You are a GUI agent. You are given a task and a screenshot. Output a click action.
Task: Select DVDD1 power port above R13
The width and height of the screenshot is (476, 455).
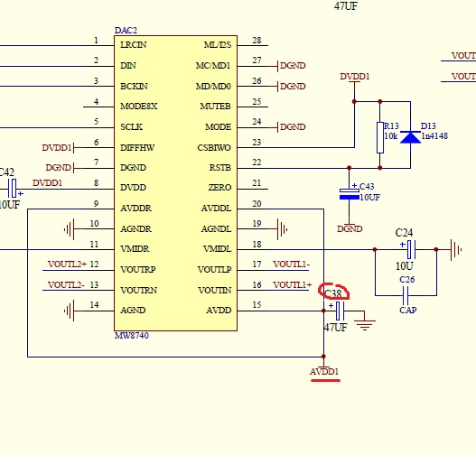pos(355,77)
